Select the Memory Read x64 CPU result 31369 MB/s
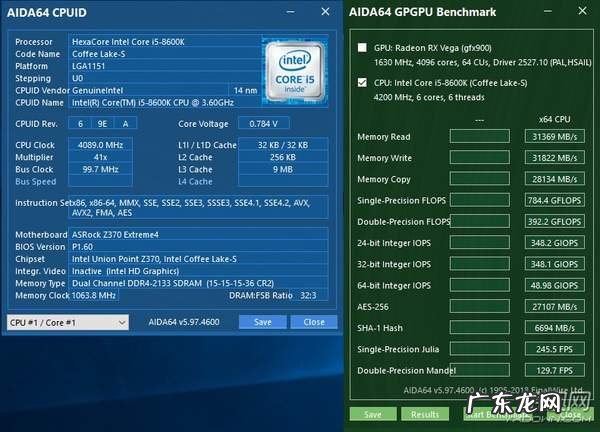Image resolution: width=600 pixels, height=432 pixels. 554,137
